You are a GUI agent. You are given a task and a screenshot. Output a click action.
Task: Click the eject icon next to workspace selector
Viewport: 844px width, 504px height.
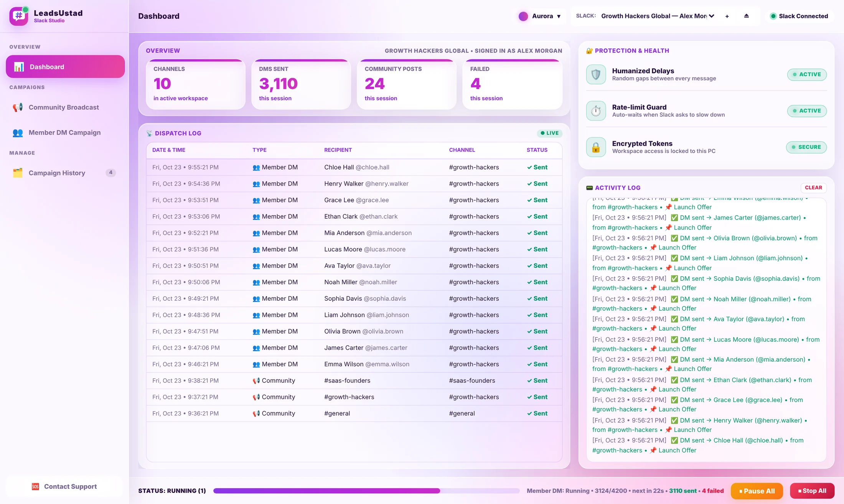coord(746,16)
